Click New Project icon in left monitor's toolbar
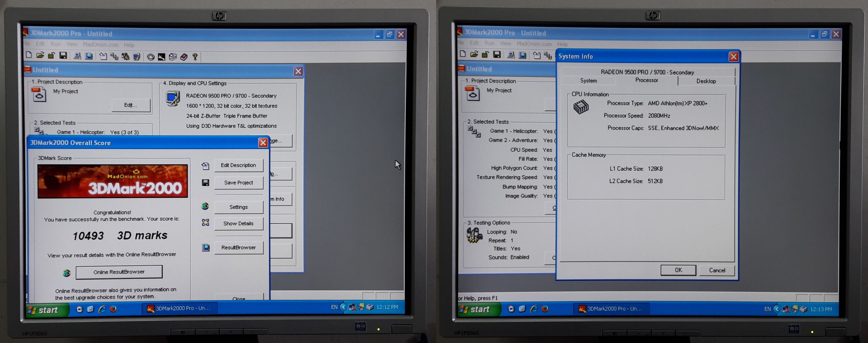Viewport: 868px width, 343px height. (x=29, y=55)
